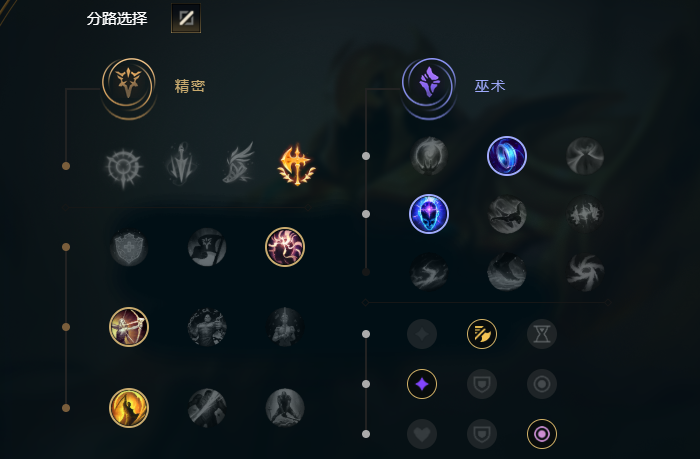This screenshot has height=459, width=700.
Task: Choose the purple adaptive force shard in second row
Action: 422,384
